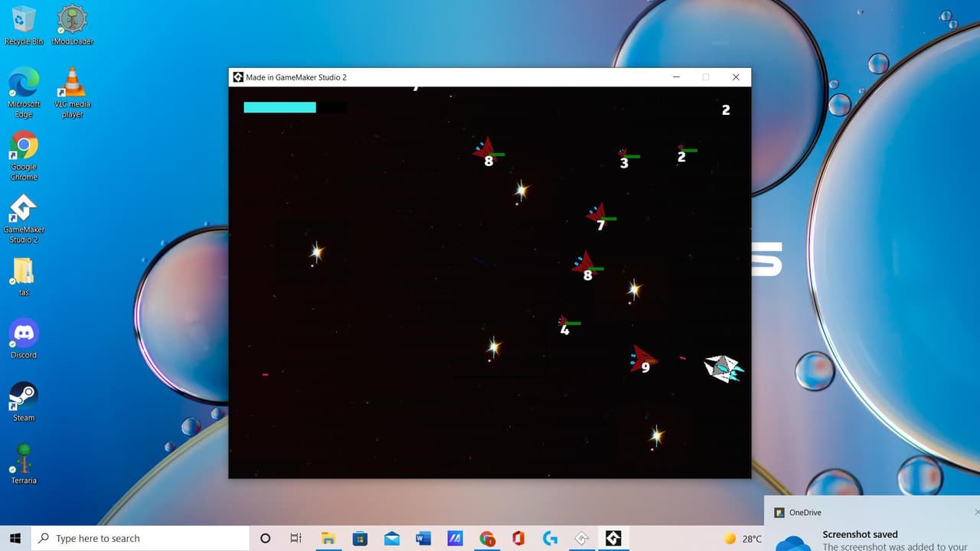Click the cyan health bar
Viewport: 980px width, 551px height.
(x=279, y=107)
